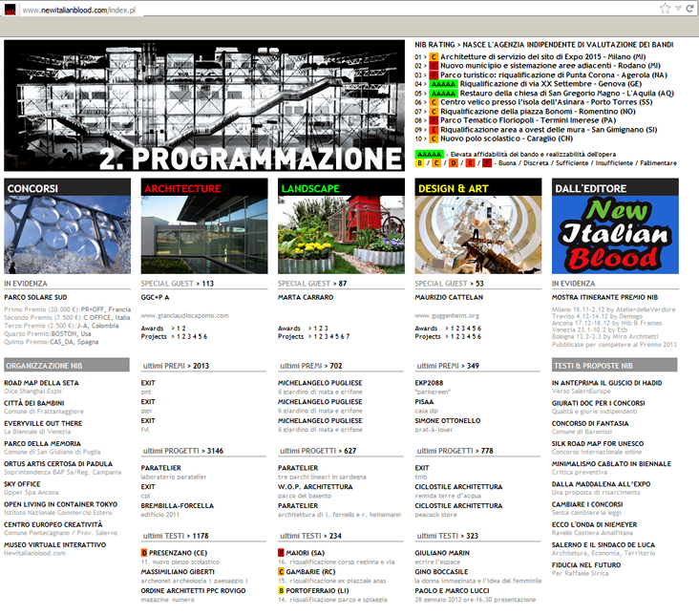Open MARTA CARRARO special guest
This screenshot has height=616, width=699.
coord(306,297)
